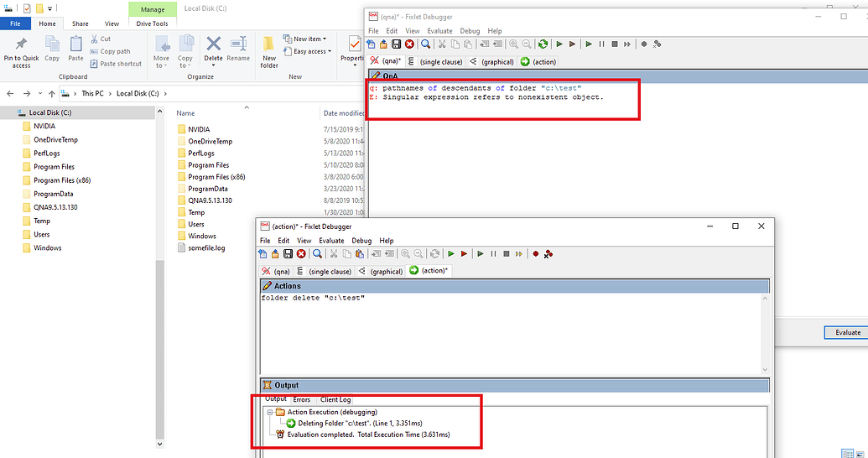
Task: Open Evaluate menu in action debugger
Action: 331,241
